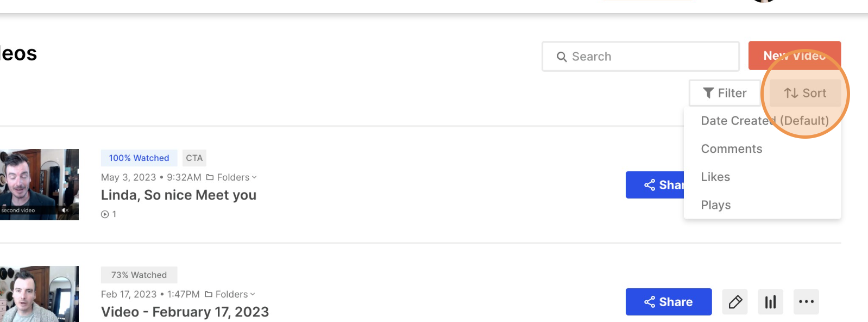Open analytics bar chart icon for February video
The height and width of the screenshot is (322, 868).
[x=770, y=302]
